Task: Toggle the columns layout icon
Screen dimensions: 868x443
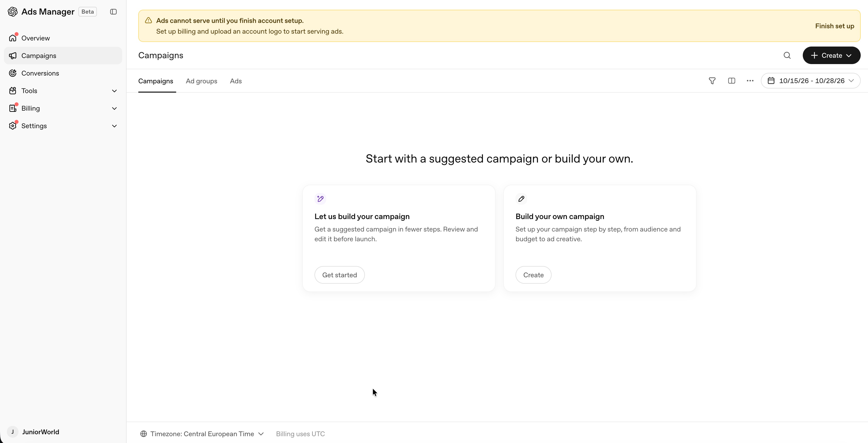Action: tap(731, 81)
